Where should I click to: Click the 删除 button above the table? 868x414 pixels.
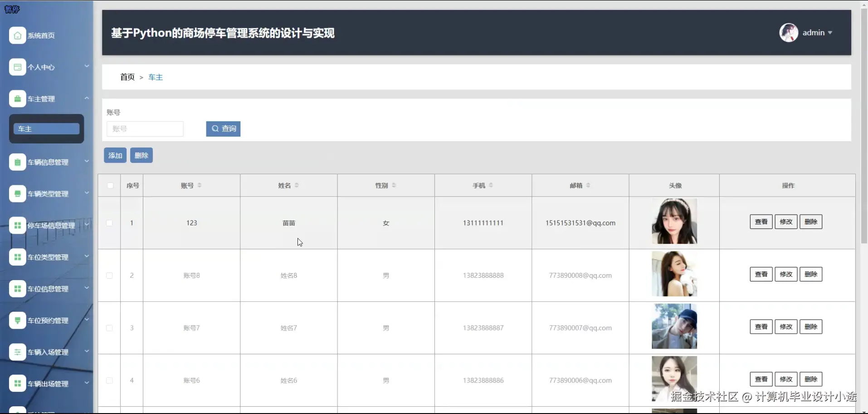(x=141, y=155)
